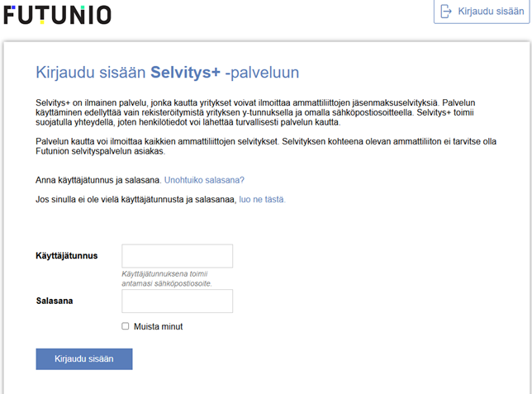Focus the Salasana password field
Screen dimensions: 532x394
177,301
